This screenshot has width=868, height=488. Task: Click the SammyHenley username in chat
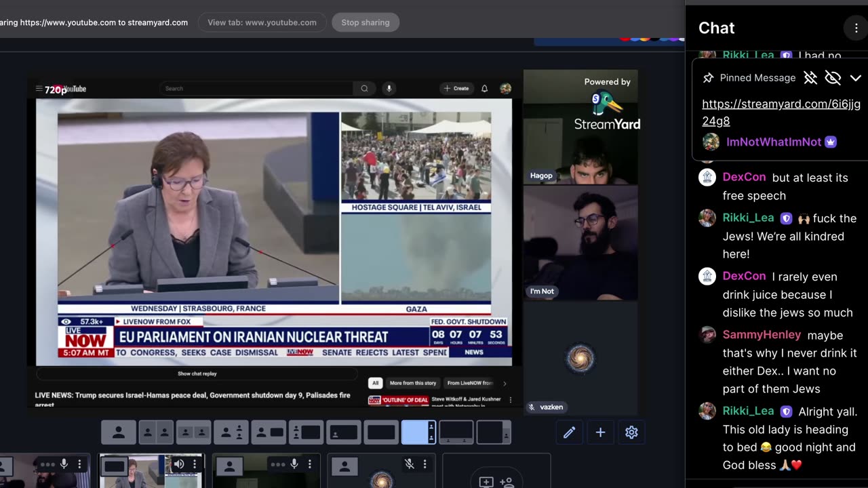762,335
